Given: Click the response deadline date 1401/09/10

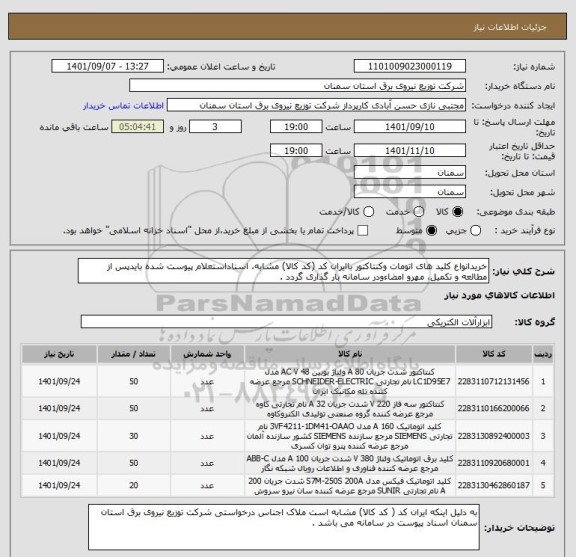Looking at the screenshot, I should click(410, 127).
